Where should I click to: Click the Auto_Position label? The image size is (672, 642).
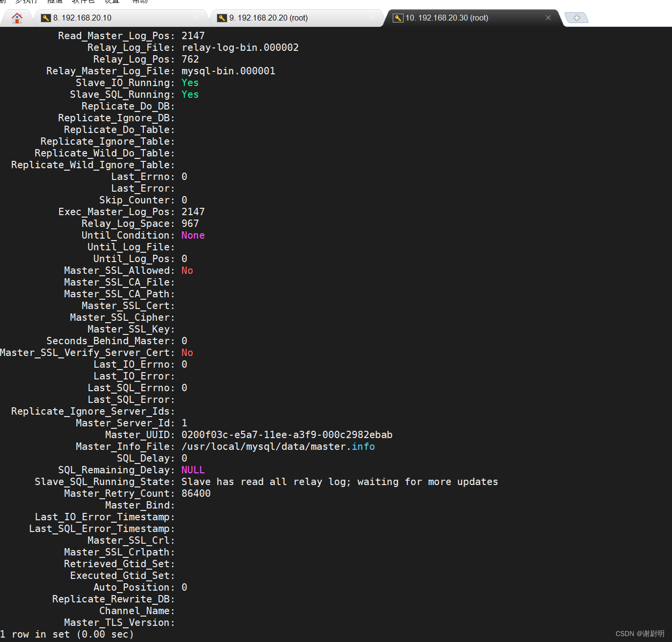pyautogui.click(x=134, y=587)
